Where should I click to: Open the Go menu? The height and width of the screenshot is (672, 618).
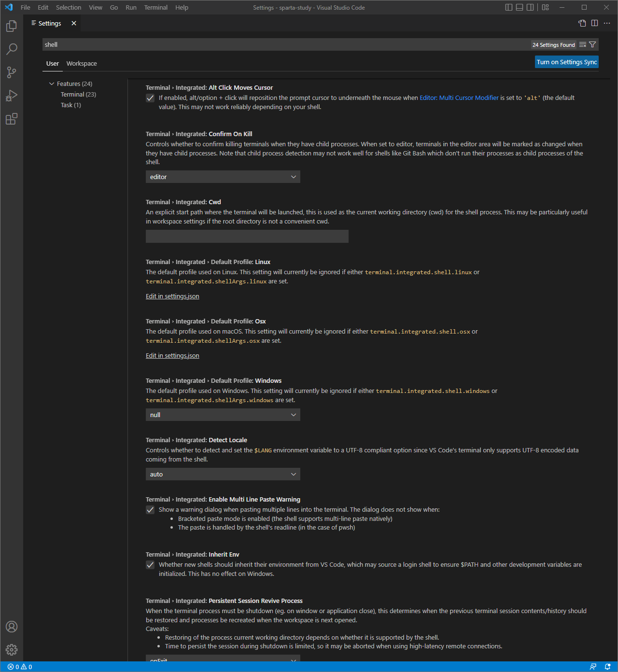pyautogui.click(x=114, y=7)
